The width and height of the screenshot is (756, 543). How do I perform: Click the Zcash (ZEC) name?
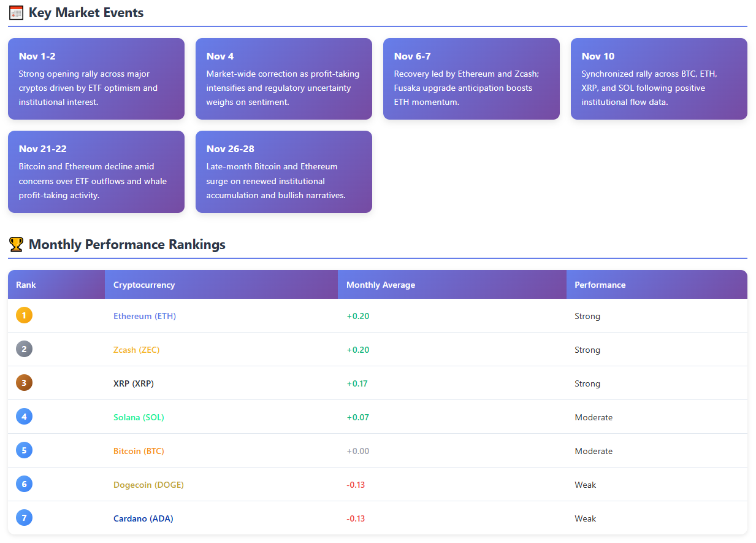coord(136,350)
